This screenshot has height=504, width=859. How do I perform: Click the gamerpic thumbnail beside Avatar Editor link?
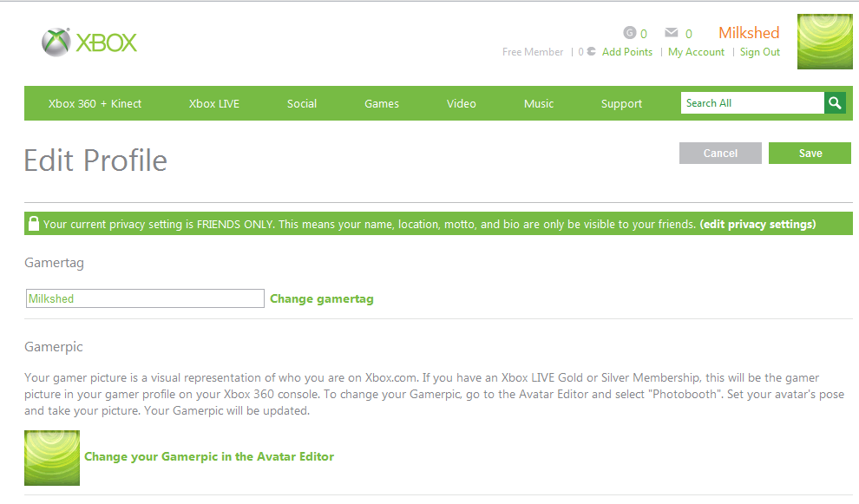[52, 458]
